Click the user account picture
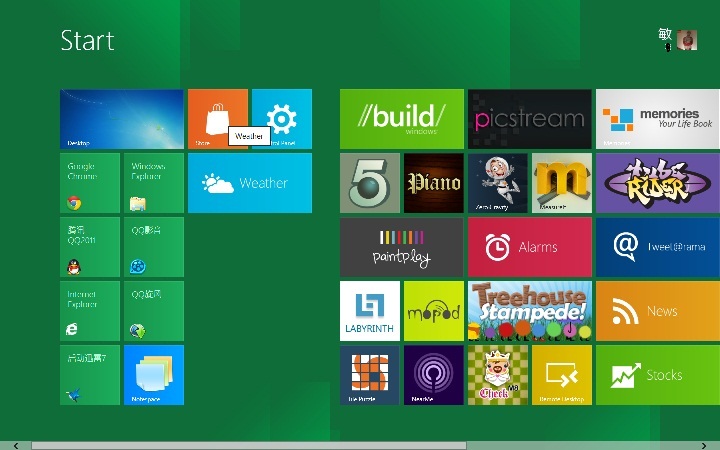Viewport: 720px width, 450px height. [x=687, y=39]
